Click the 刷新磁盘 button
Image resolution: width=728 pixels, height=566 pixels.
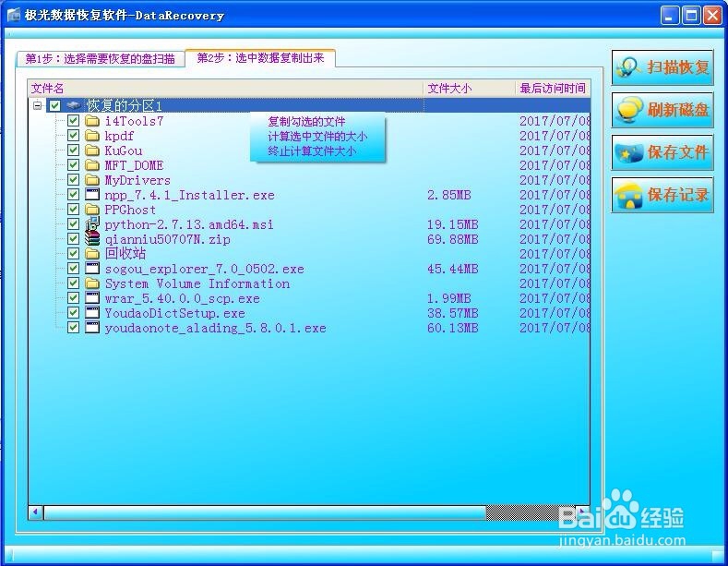click(x=662, y=110)
